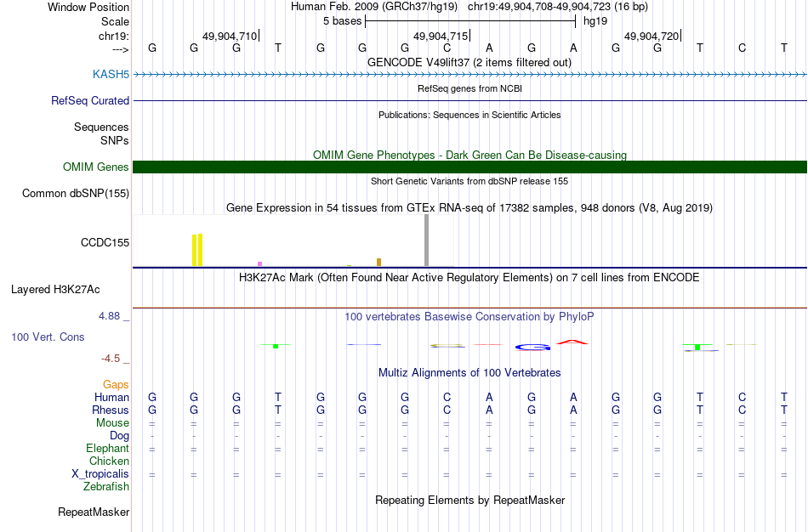Click the GTEx Gene Expression track title
808x532 pixels.
pos(469,207)
